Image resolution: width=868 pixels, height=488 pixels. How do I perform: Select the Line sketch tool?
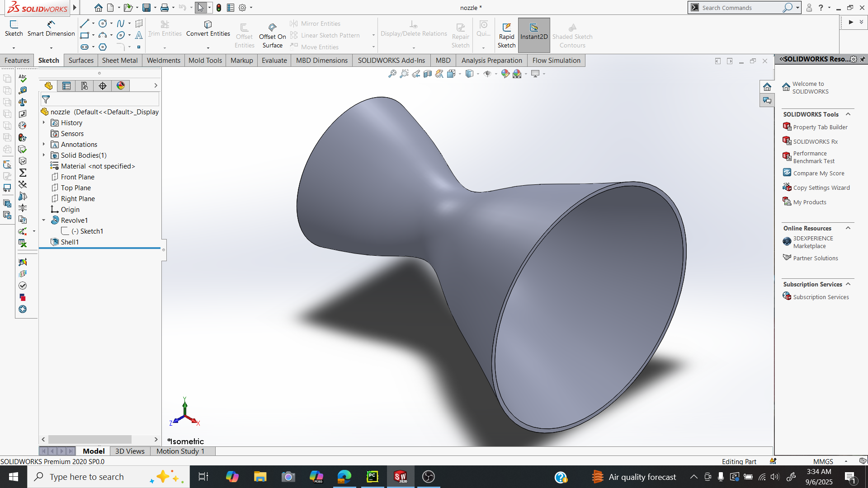[85, 23]
